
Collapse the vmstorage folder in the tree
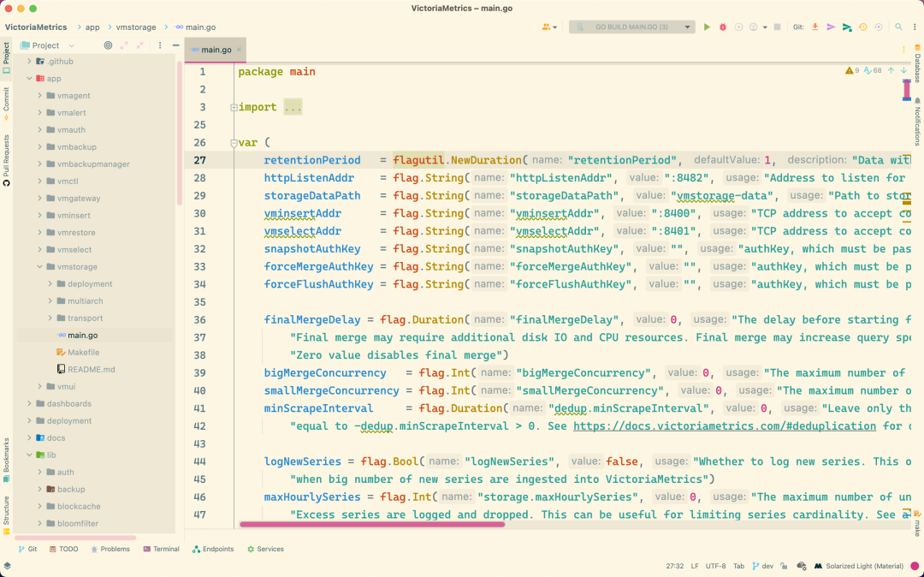pos(39,267)
